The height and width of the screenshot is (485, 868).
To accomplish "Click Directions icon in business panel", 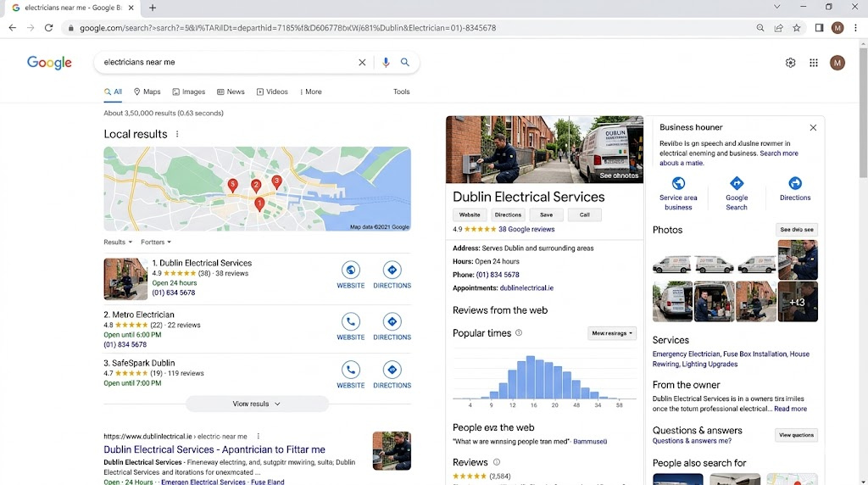I will tap(795, 182).
